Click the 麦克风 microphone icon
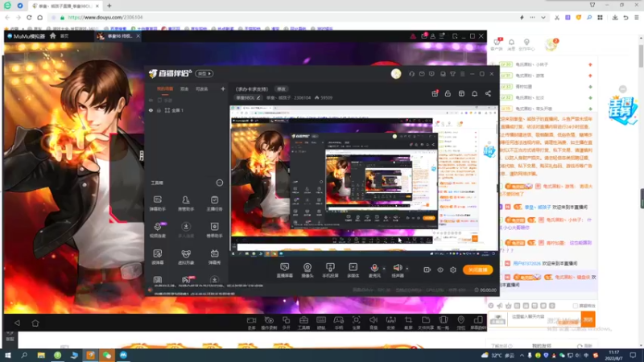This screenshot has height=362, width=644. coord(374,268)
